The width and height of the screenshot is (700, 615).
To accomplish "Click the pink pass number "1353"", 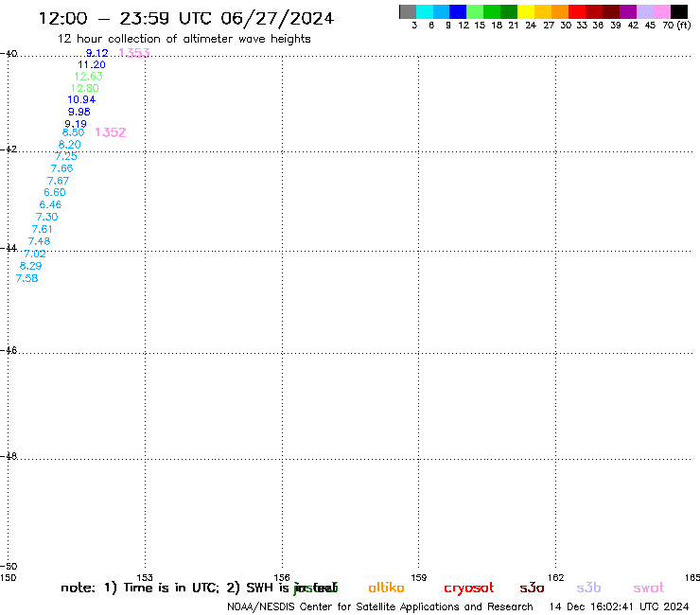I will (x=134, y=53).
